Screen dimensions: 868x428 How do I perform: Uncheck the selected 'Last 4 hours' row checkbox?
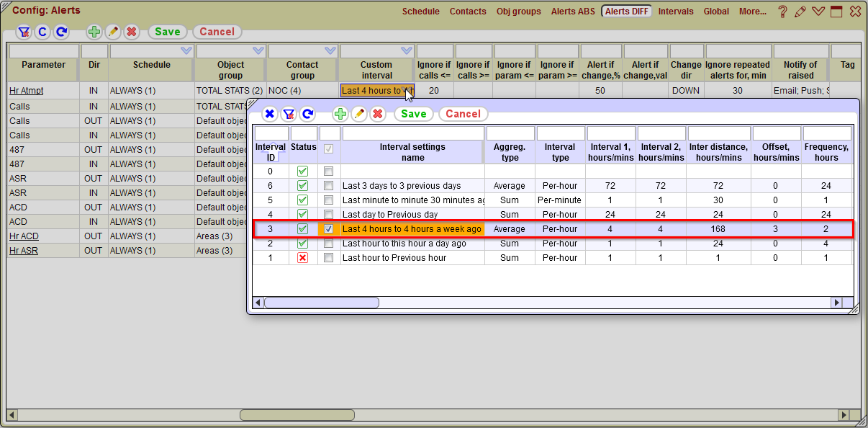[328, 228]
